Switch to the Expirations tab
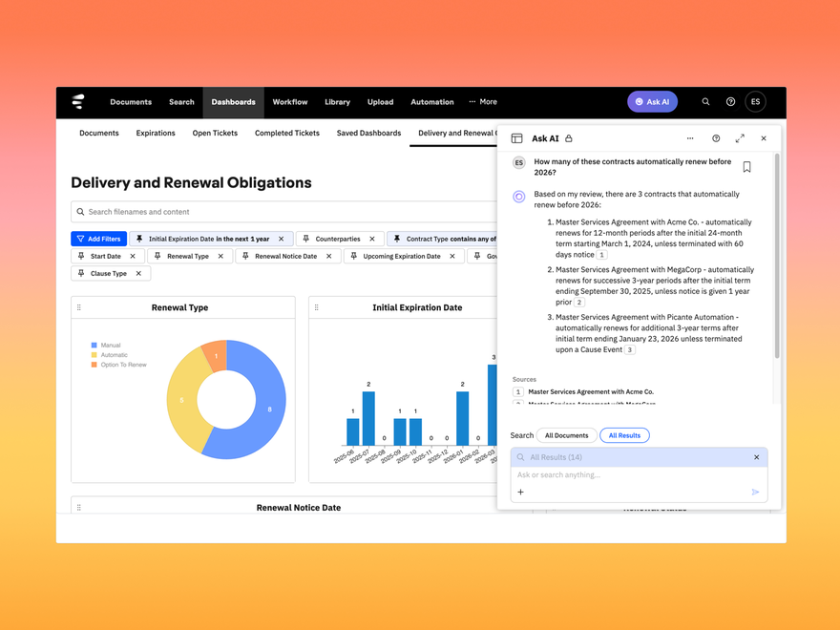This screenshot has height=630, width=840. 156,133
